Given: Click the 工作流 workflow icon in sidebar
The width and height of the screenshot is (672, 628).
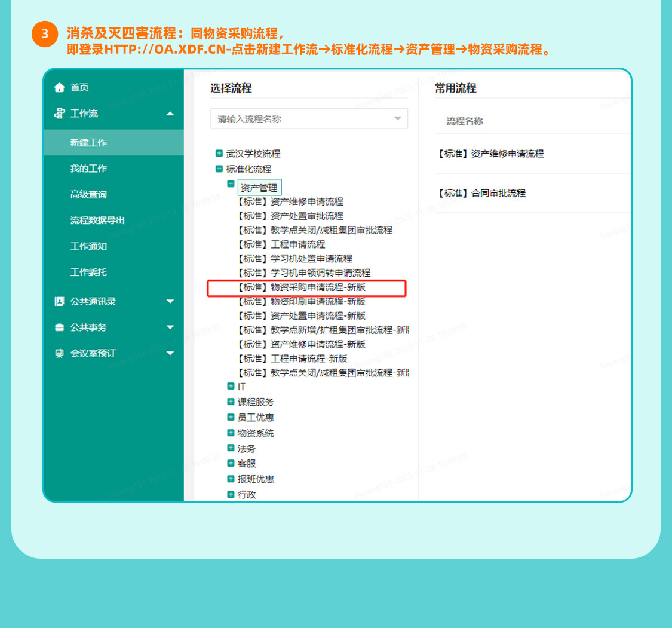Looking at the screenshot, I should pyautogui.click(x=59, y=114).
